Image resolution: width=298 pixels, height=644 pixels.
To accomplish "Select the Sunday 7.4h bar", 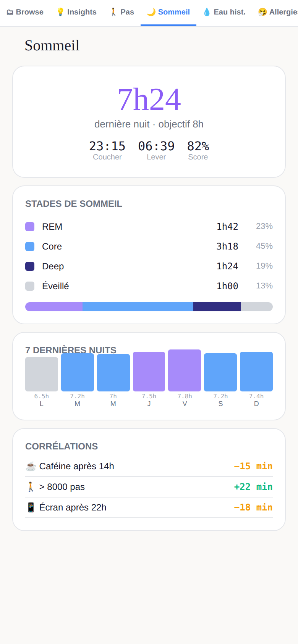I will (x=256, y=372).
